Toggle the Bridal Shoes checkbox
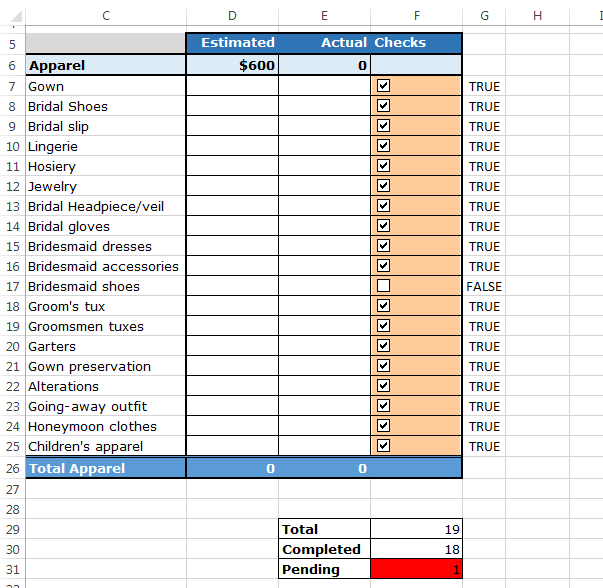The image size is (603, 588). tap(383, 106)
